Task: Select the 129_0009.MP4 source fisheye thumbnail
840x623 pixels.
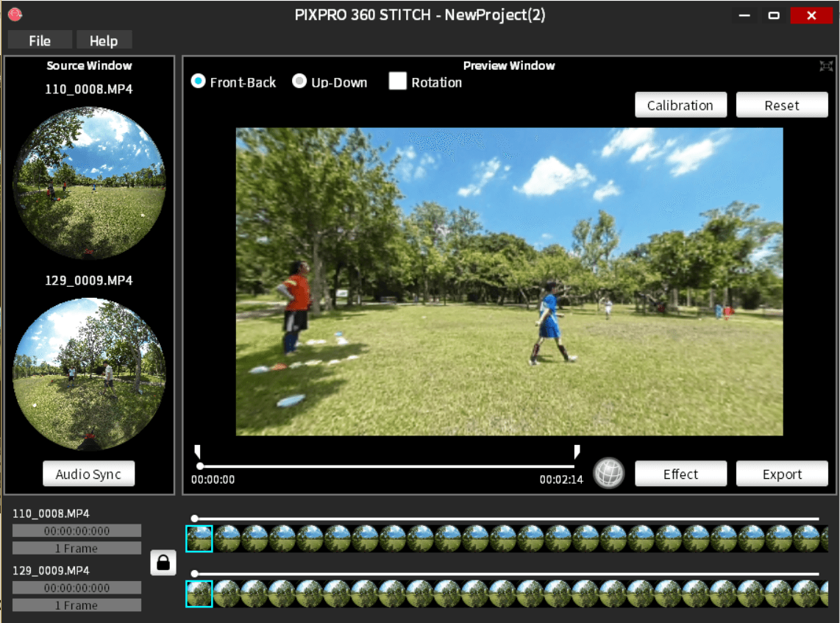Action: [89, 374]
